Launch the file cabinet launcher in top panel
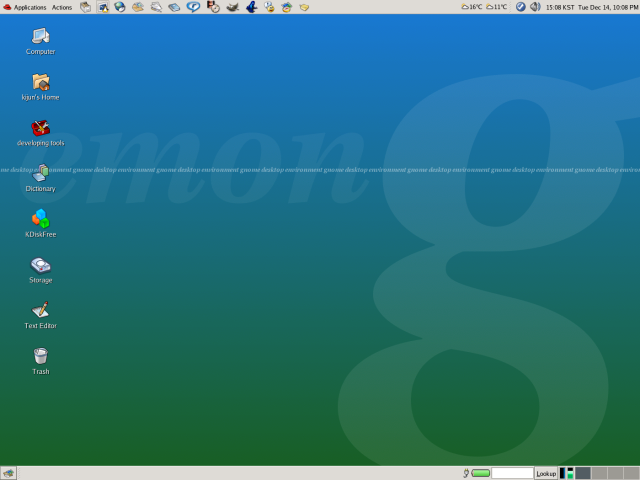 tap(85, 7)
